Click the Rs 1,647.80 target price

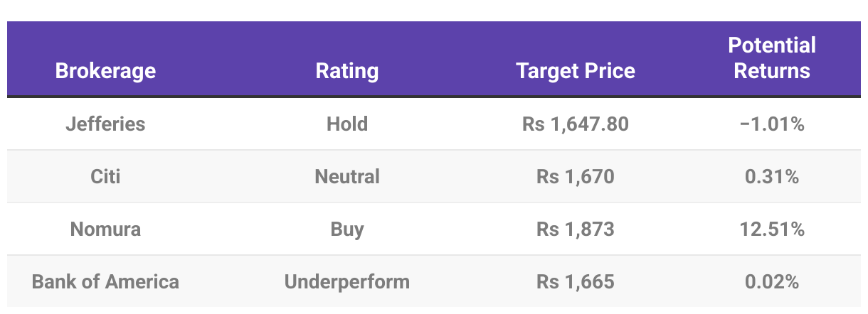click(x=576, y=124)
